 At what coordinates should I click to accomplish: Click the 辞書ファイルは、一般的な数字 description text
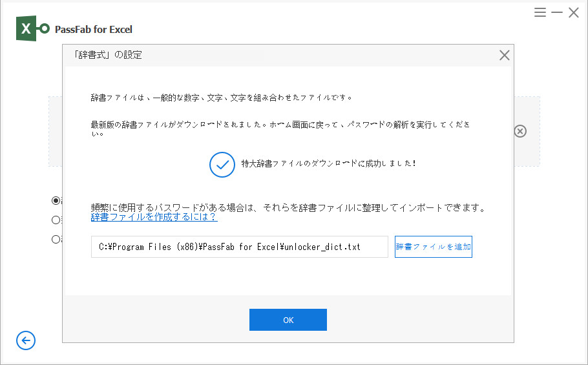click(x=221, y=98)
